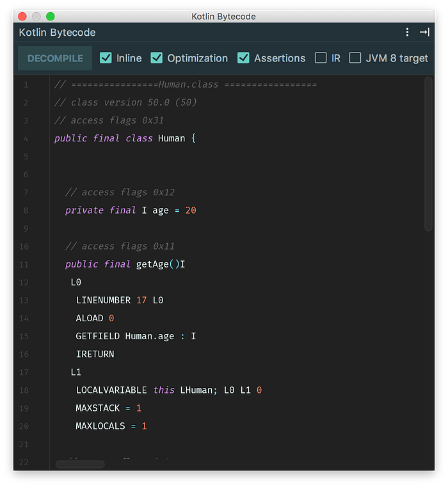Uncheck the Optimization checkbox
Screen dimensions: 448x487
tap(156, 58)
